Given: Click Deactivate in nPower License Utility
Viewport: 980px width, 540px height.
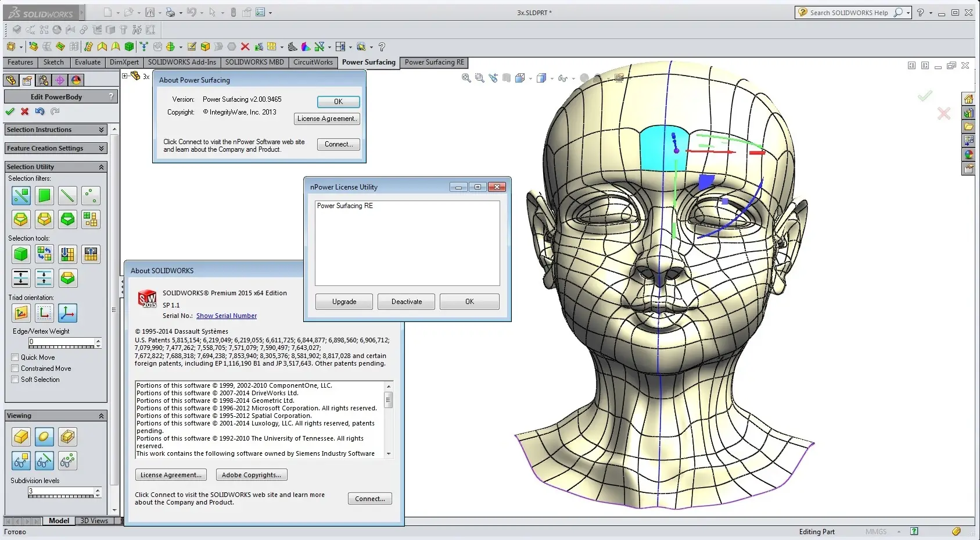Looking at the screenshot, I should click(x=407, y=302).
